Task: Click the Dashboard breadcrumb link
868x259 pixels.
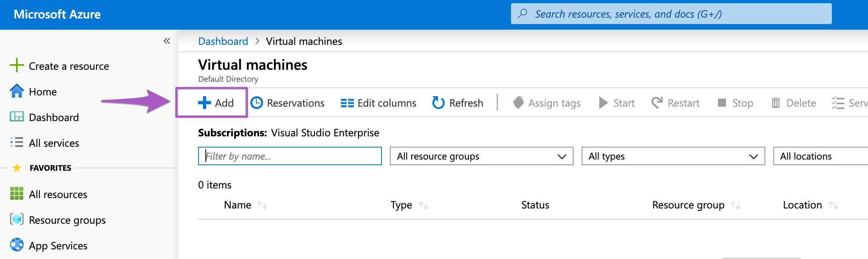Action: (223, 41)
